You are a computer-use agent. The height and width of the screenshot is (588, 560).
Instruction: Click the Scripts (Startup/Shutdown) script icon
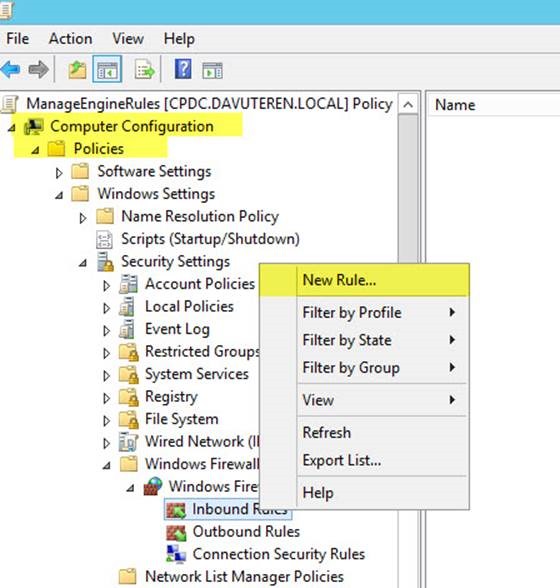(104, 240)
